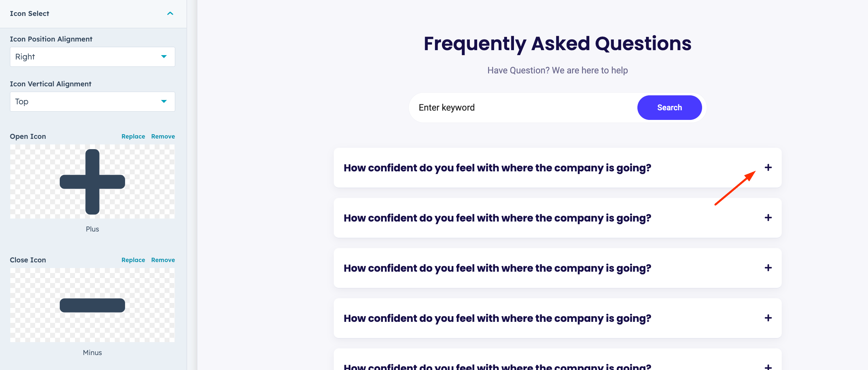Open the Icon Position Alignment dropdown
868x370 pixels.
92,57
